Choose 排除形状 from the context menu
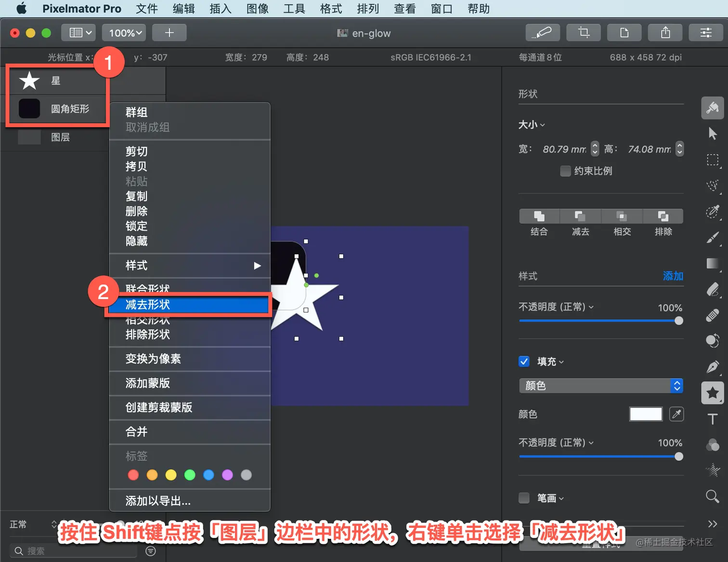This screenshot has width=728, height=562. point(190,335)
